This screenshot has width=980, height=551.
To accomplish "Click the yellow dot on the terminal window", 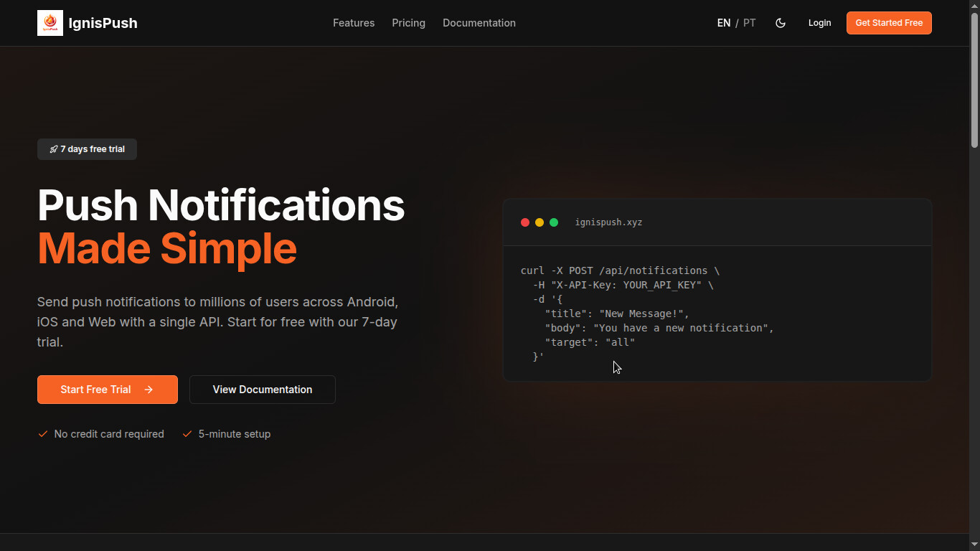I will pos(540,222).
